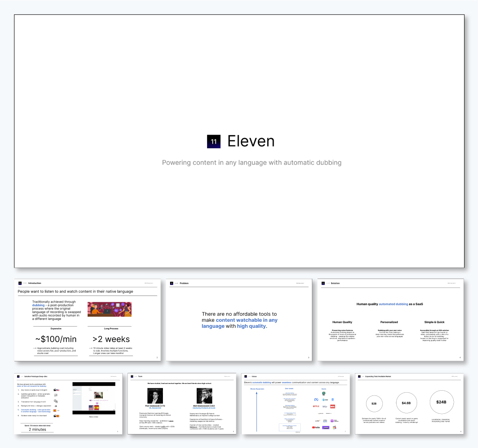The image size is (478, 448).
Task: Select the YouTube icon on the Vision slide
Action: 316,427
